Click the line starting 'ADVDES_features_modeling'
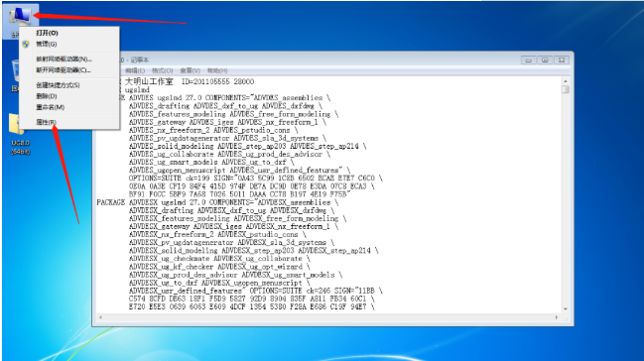 [x=234, y=114]
